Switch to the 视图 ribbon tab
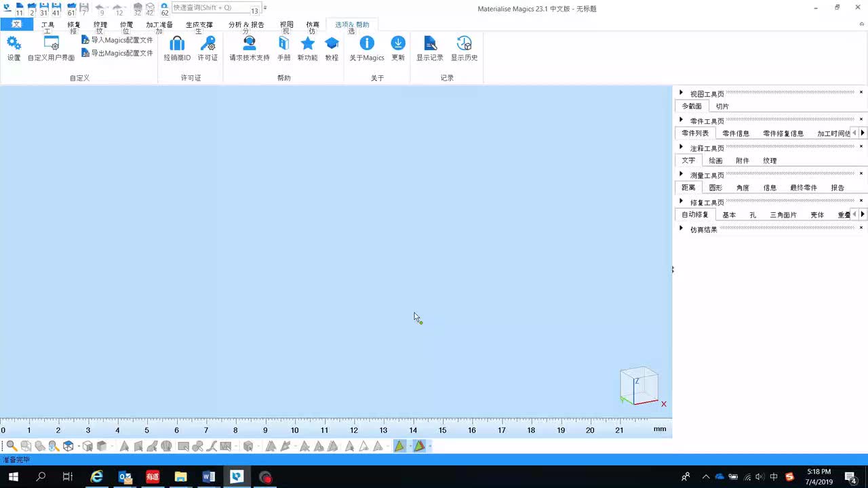The width and height of the screenshot is (868, 488). pos(287,25)
